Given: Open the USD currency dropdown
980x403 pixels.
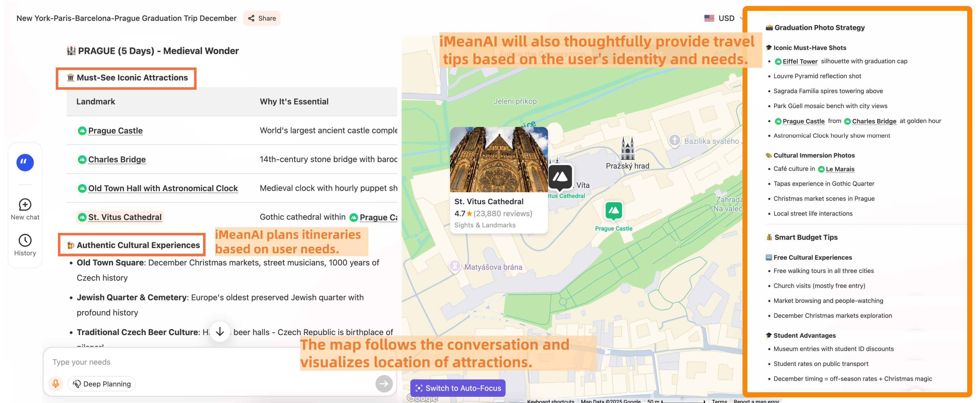Looking at the screenshot, I should (x=724, y=18).
